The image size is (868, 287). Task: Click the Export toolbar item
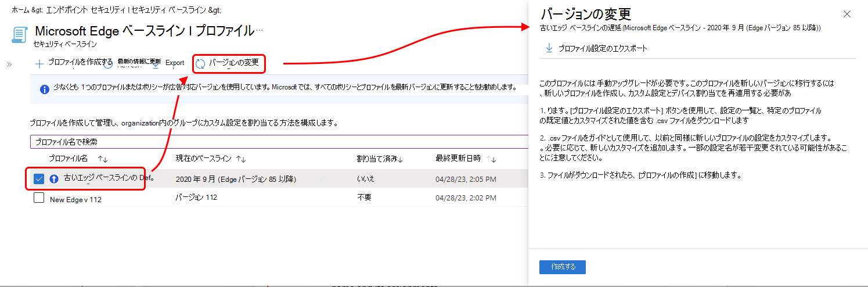[x=175, y=63]
